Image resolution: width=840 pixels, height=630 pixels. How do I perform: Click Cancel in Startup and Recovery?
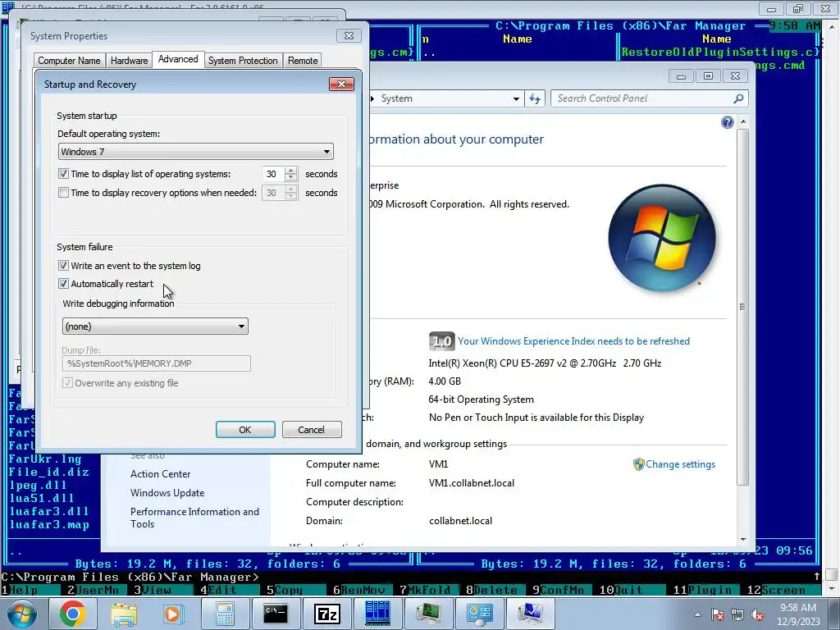[311, 430]
